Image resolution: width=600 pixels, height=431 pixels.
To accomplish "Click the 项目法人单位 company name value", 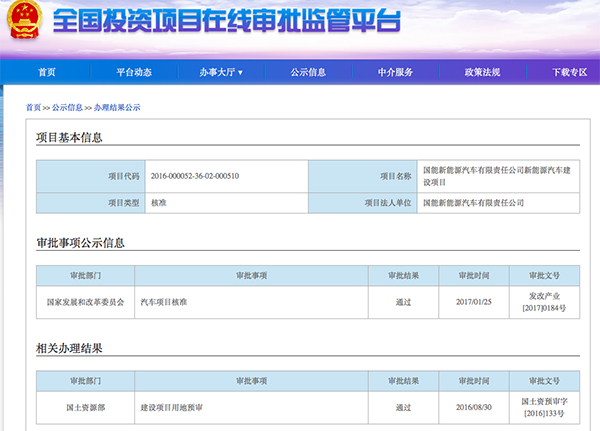I will [x=473, y=203].
